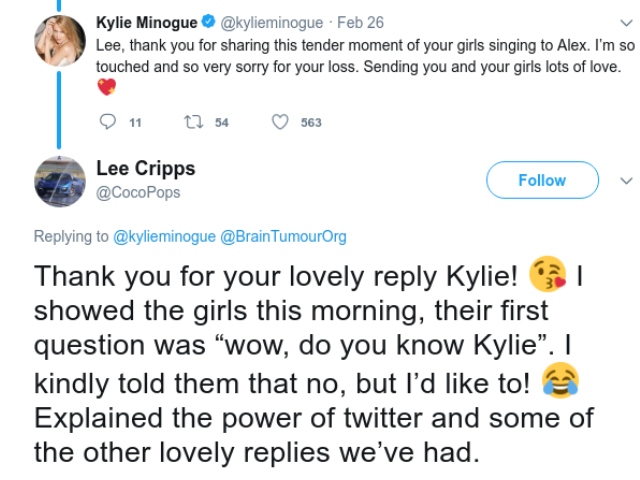Click the verified badge beside Kylie Minogue
640x480 pixels.
(x=207, y=22)
